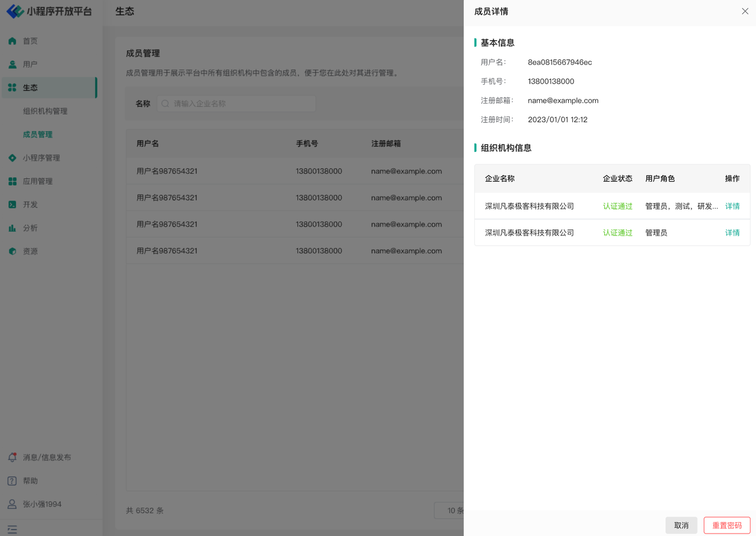Screen dimensions: 756x536
Task: Close the 成员详情 drawer panel
Action: 745,11
